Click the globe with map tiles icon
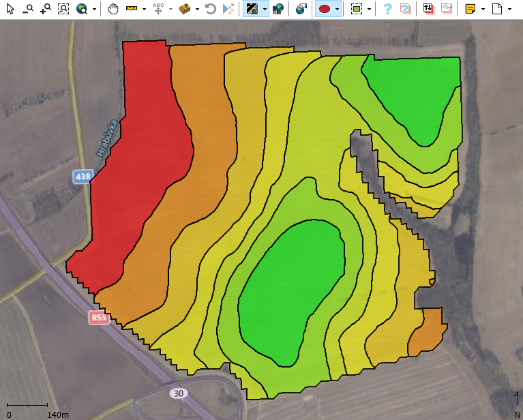The width and height of the screenshot is (523, 420). click(278, 9)
